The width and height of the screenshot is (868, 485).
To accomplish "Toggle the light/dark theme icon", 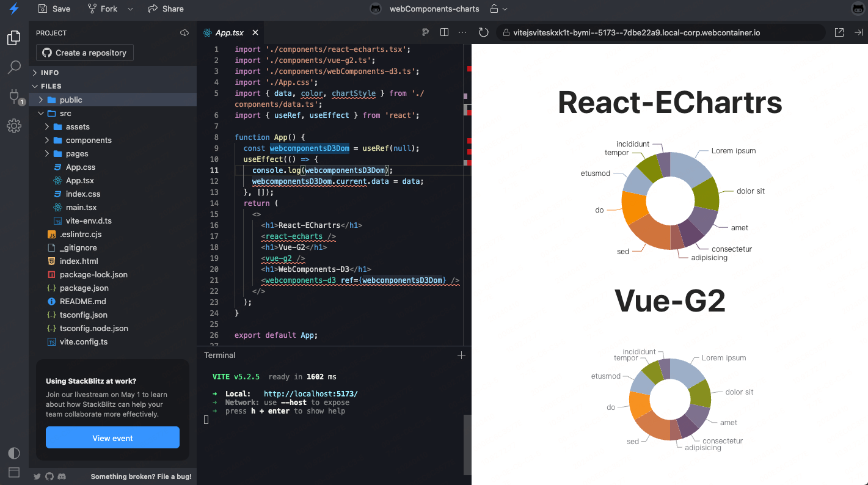I will 13,453.
